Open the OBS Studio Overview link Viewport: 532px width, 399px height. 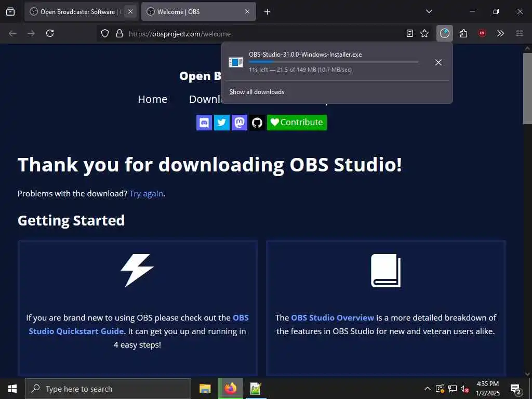[332, 317]
